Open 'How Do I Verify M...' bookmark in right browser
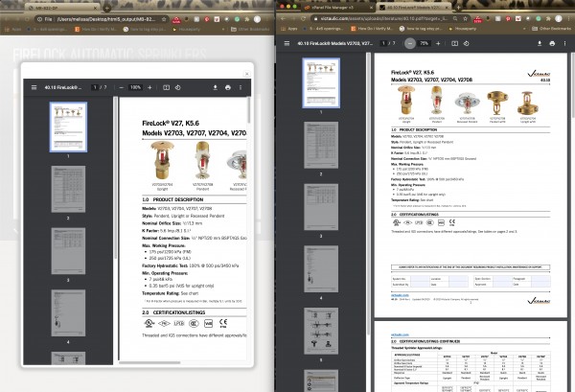This screenshot has height=392, width=575. pyautogui.click(x=372, y=28)
